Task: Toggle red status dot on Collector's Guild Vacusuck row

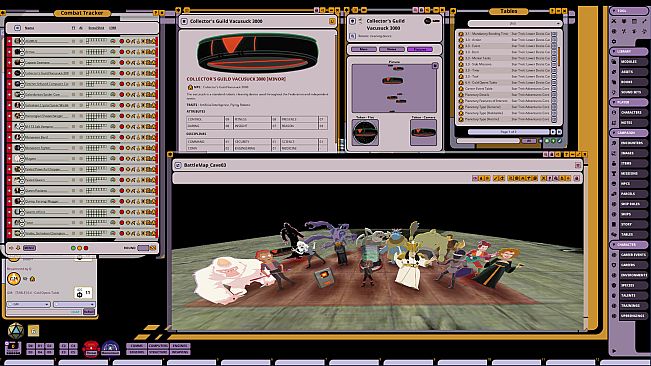Action: [122, 73]
